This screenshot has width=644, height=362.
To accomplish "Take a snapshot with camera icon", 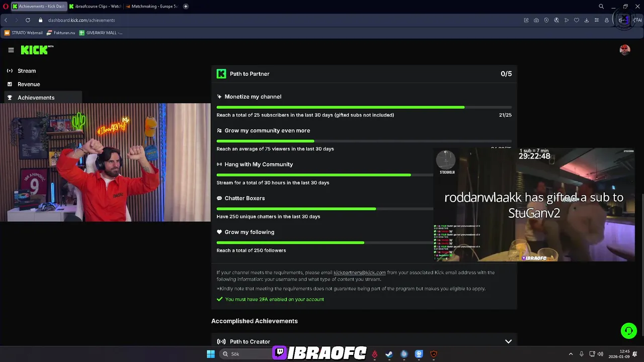I will coord(536,20).
